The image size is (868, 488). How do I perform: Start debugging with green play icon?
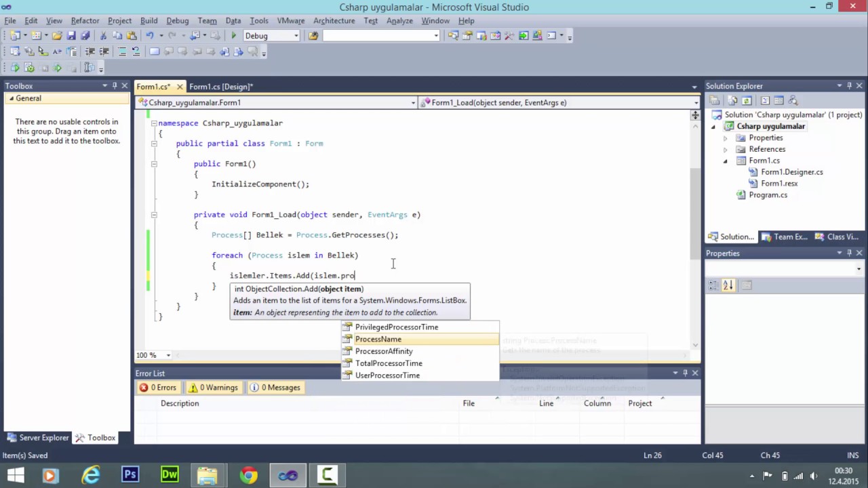click(x=233, y=36)
